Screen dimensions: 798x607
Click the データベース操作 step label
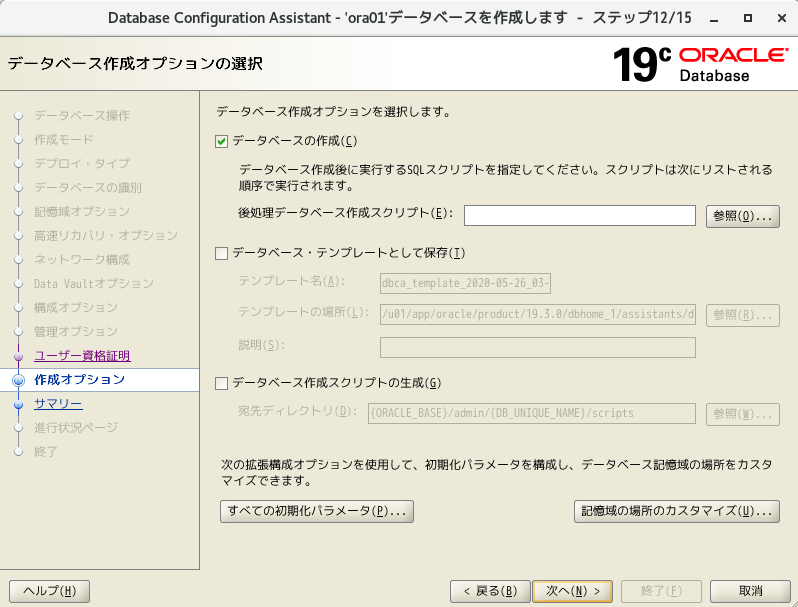pyautogui.click(x=82, y=115)
